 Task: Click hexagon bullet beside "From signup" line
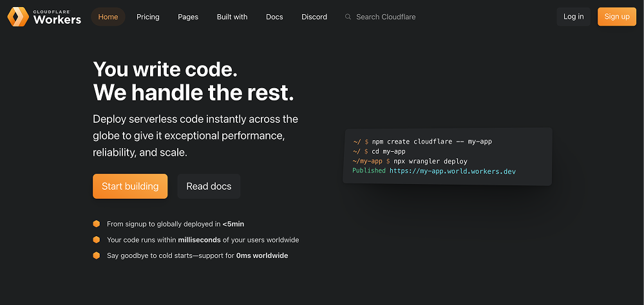(x=97, y=224)
